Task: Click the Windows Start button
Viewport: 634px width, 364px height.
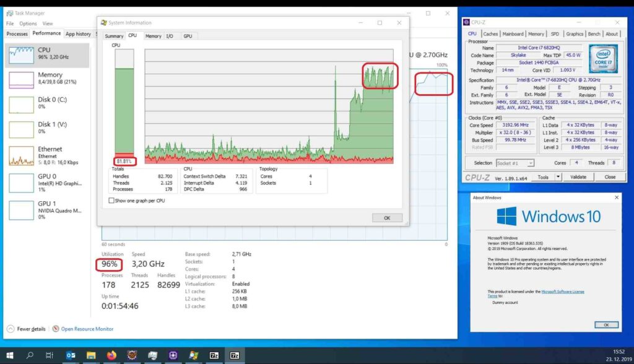Action: 10,355
